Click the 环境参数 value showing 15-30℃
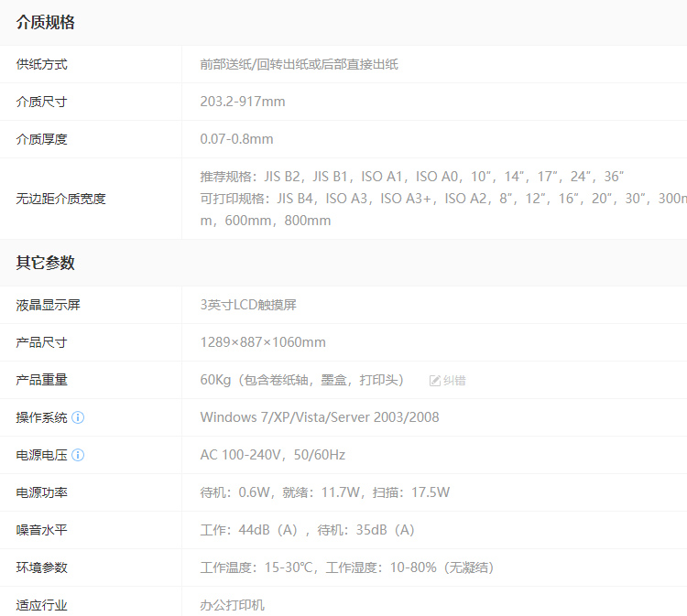Image resolution: width=687 pixels, height=616 pixels. click(347, 567)
